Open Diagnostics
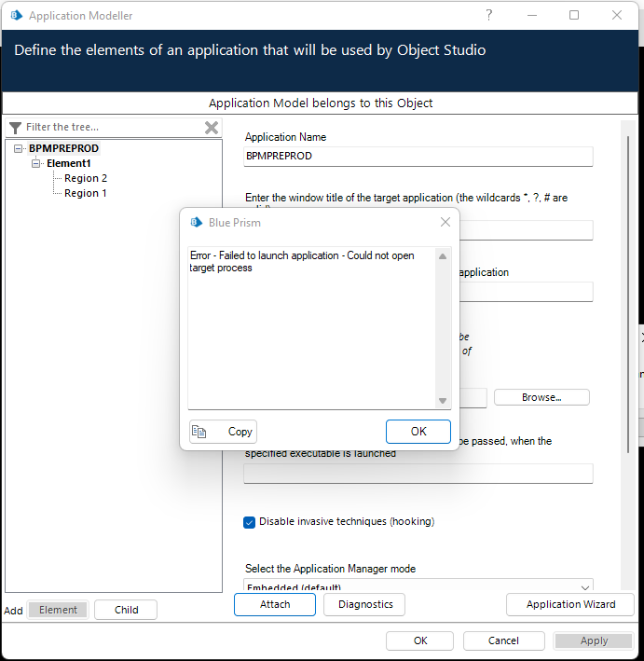The image size is (644, 661). tap(364, 604)
